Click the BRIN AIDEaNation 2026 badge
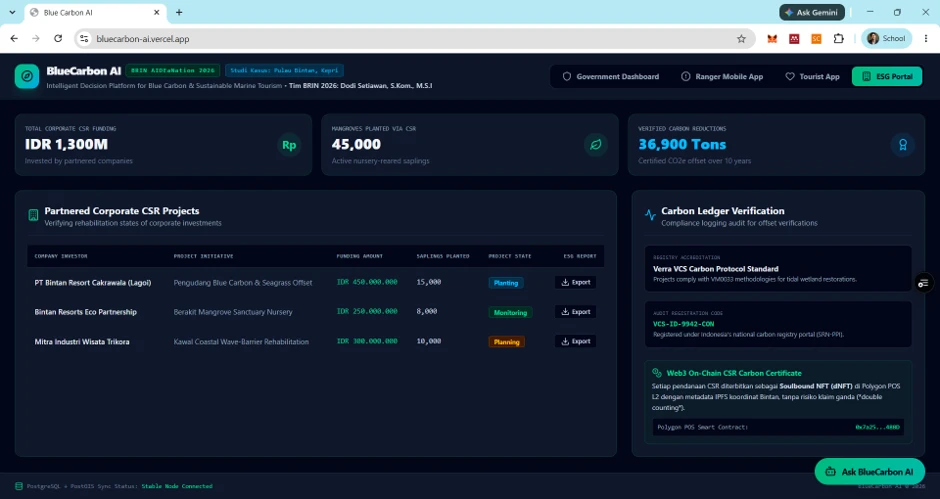The image size is (940, 499). [173, 70]
